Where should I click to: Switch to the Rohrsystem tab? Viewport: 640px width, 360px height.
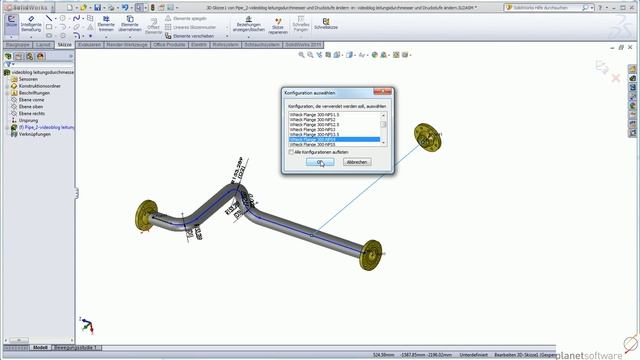226,44
